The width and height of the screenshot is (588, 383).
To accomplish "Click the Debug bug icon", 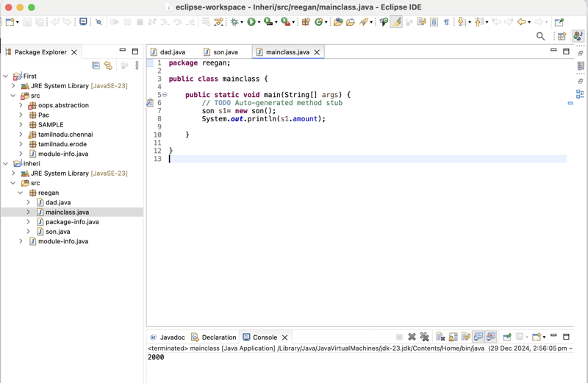I will coord(235,22).
